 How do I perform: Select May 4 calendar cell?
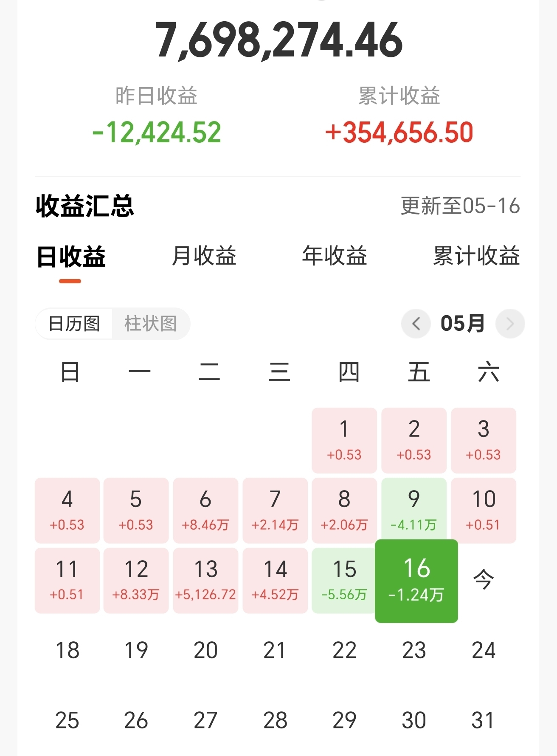pos(67,511)
